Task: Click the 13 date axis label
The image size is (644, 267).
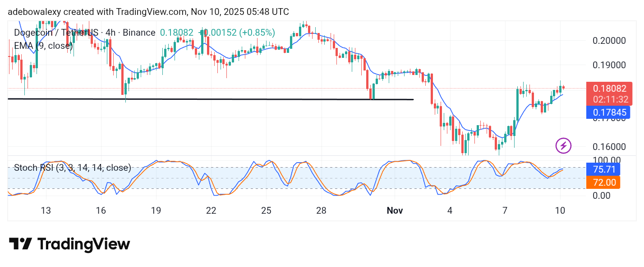Action: pyautogui.click(x=46, y=211)
